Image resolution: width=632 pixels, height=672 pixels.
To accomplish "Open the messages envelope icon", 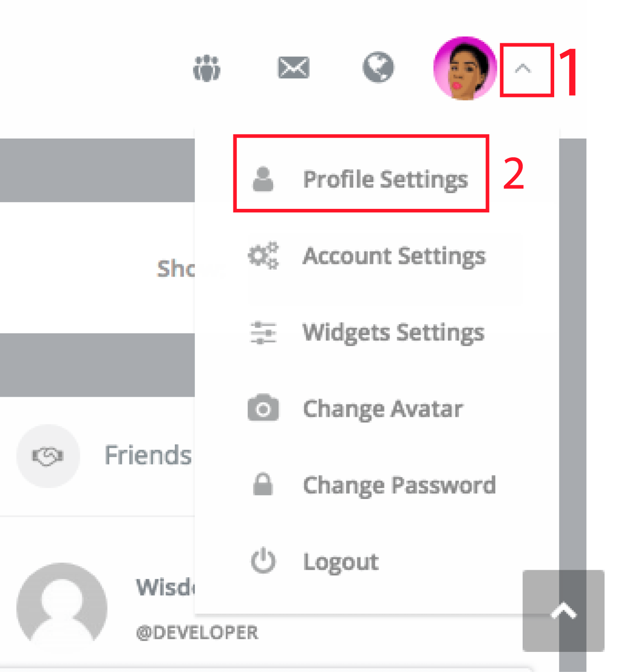I will click(294, 68).
